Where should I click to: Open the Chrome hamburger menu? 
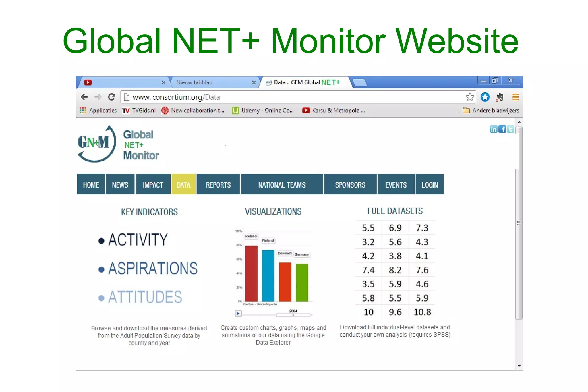[515, 97]
